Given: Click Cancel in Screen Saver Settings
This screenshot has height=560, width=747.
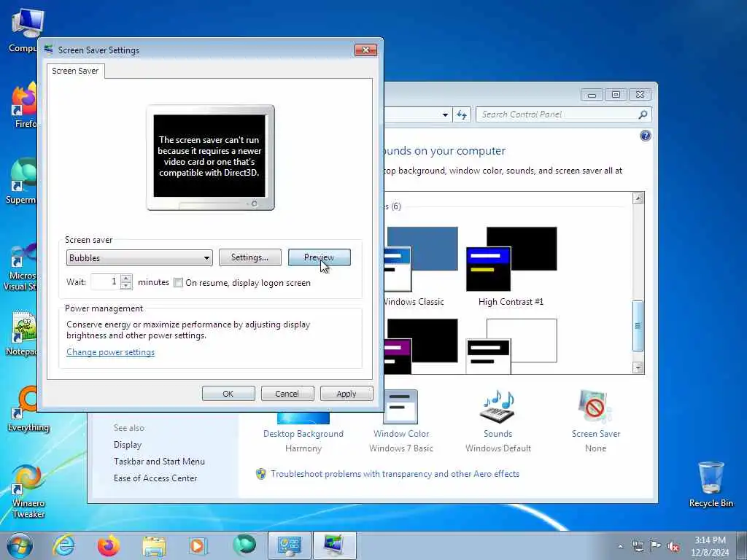Looking at the screenshot, I should pos(287,394).
